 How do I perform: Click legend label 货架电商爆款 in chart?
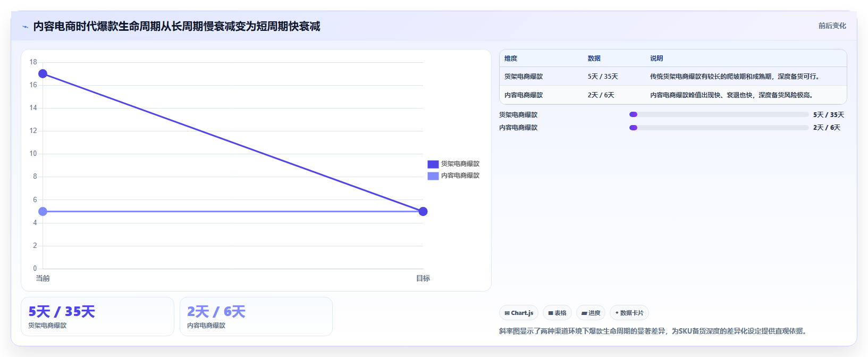point(460,164)
